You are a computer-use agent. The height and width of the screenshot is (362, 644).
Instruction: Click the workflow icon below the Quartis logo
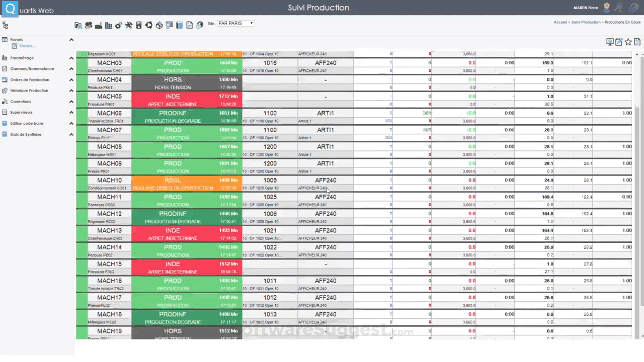pos(5,25)
